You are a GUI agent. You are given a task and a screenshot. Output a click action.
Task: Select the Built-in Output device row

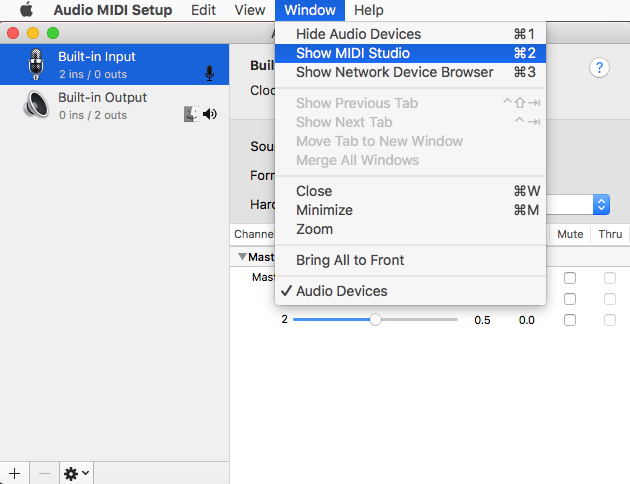click(x=115, y=105)
